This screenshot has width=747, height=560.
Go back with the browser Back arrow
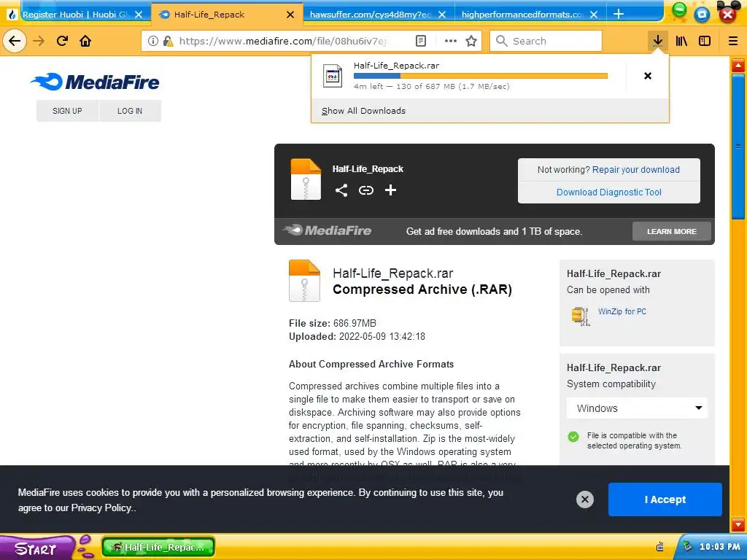pyautogui.click(x=15, y=41)
